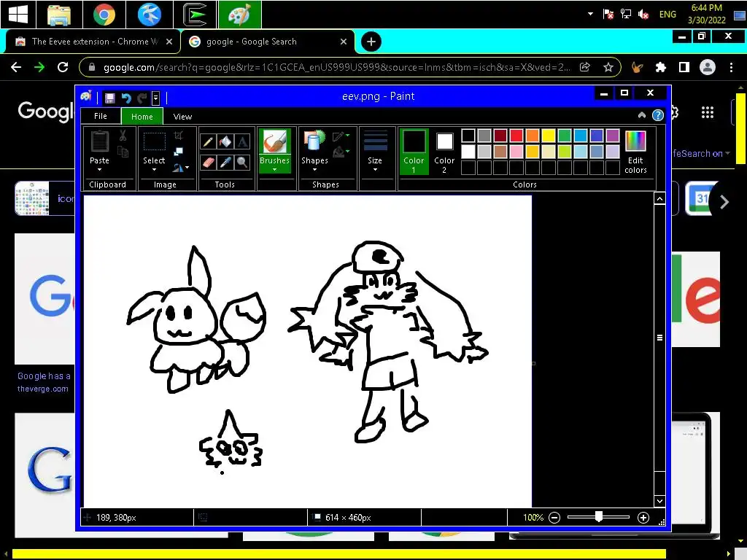Viewport: 747px width, 560px height.
Task: Expand the Shapes dropdown arrow
Action: [314, 170]
